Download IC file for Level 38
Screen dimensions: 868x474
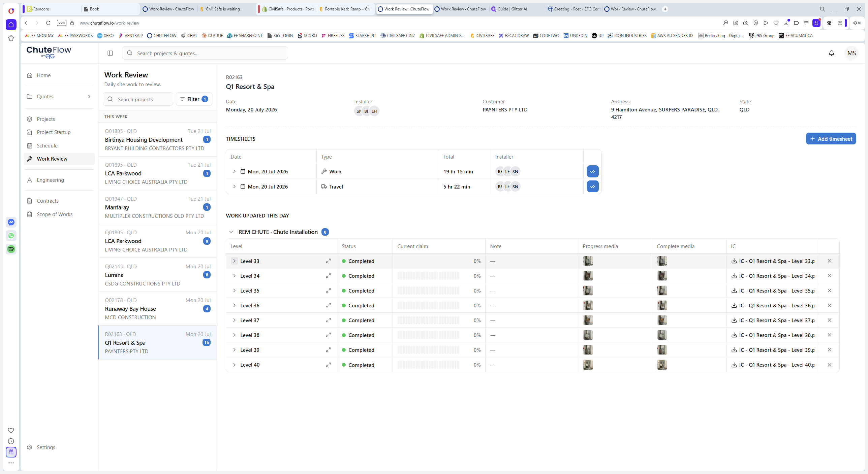(734, 335)
